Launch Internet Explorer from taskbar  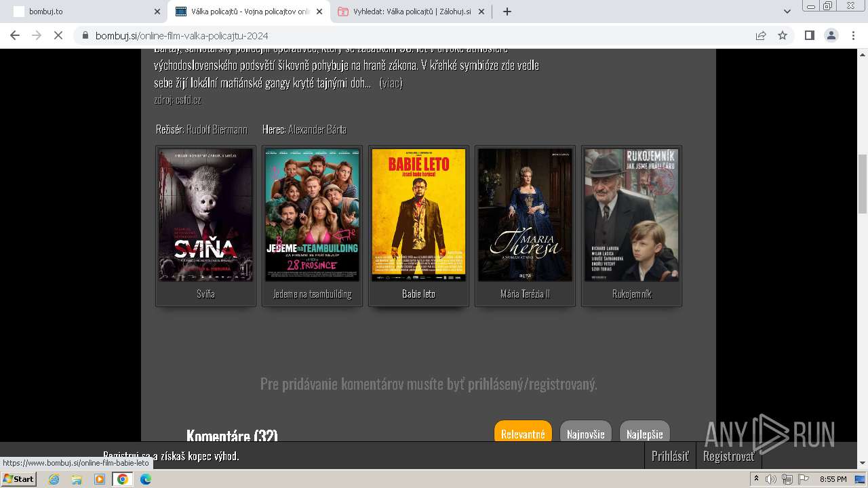point(54,479)
